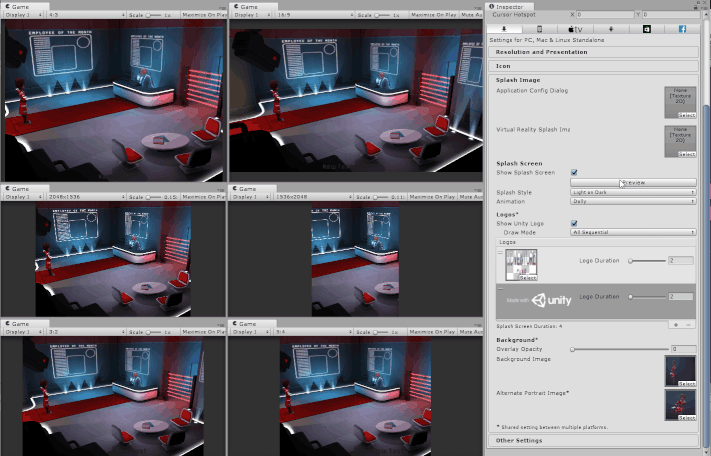Toggle Maximize On Play in the 2048x1536 view
The height and width of the screenshot is (456, 711).
tap(203, 197)
